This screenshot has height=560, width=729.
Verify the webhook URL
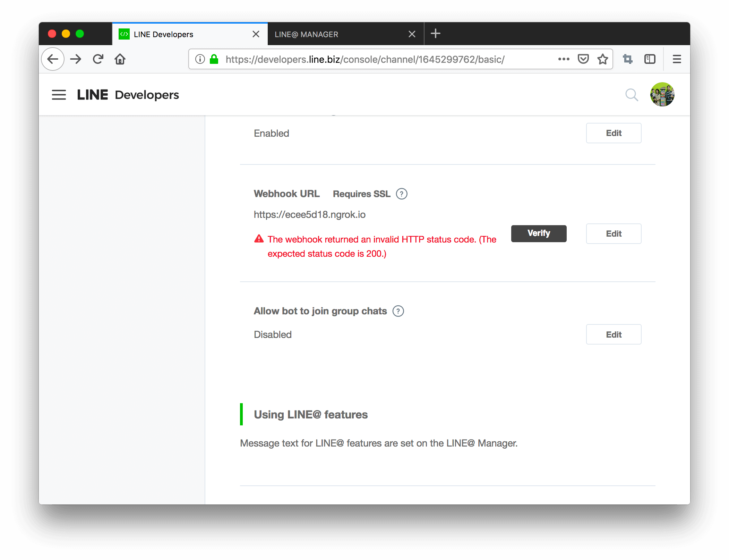(x=539, y=234)
